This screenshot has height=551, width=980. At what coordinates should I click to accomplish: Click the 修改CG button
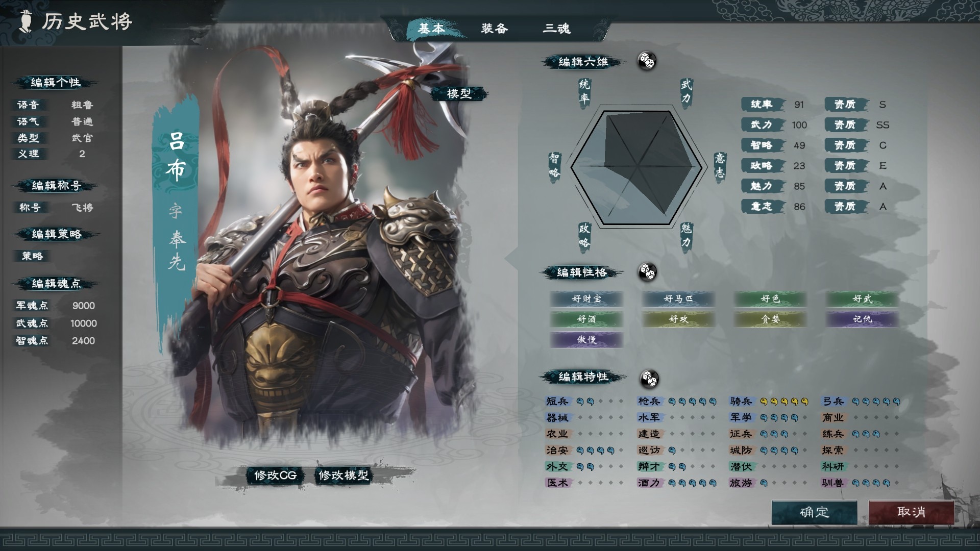click(275, 475)
